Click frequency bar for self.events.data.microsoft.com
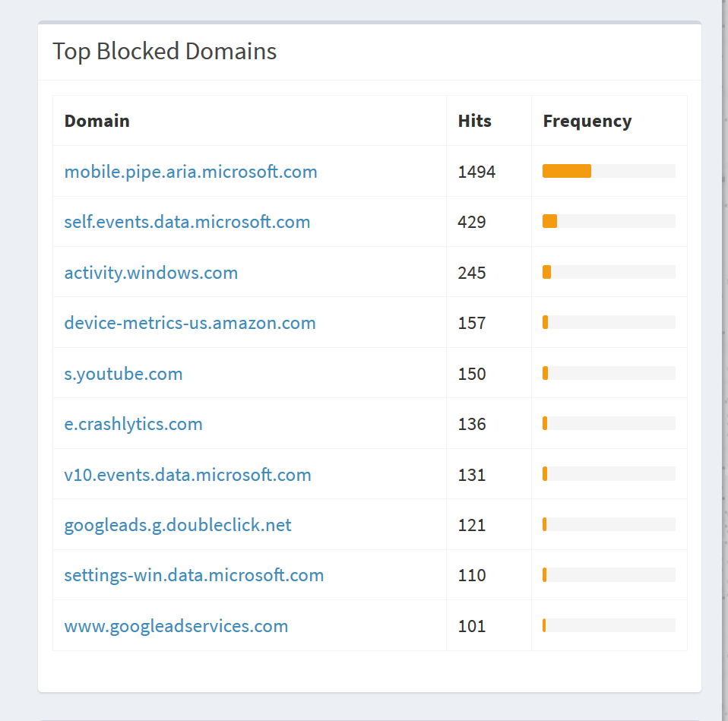Screen dimensions: 728x721 (x=609, y=221)
